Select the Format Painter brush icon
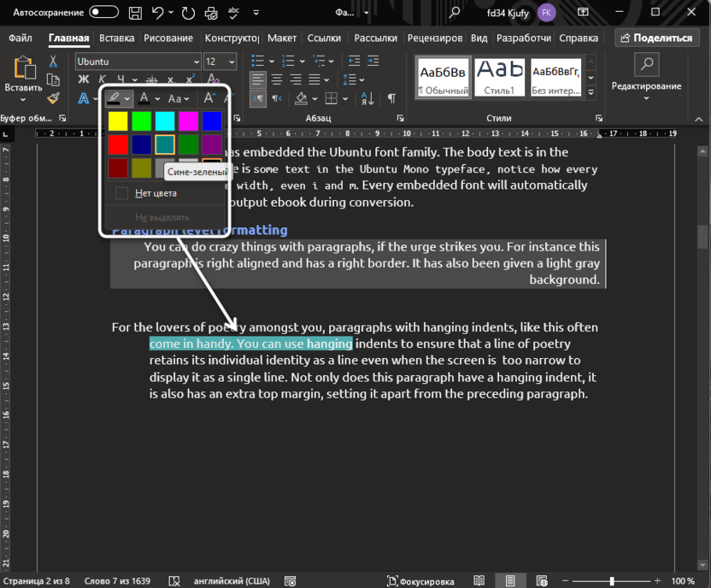711x588 pixels. coord(52,97)
